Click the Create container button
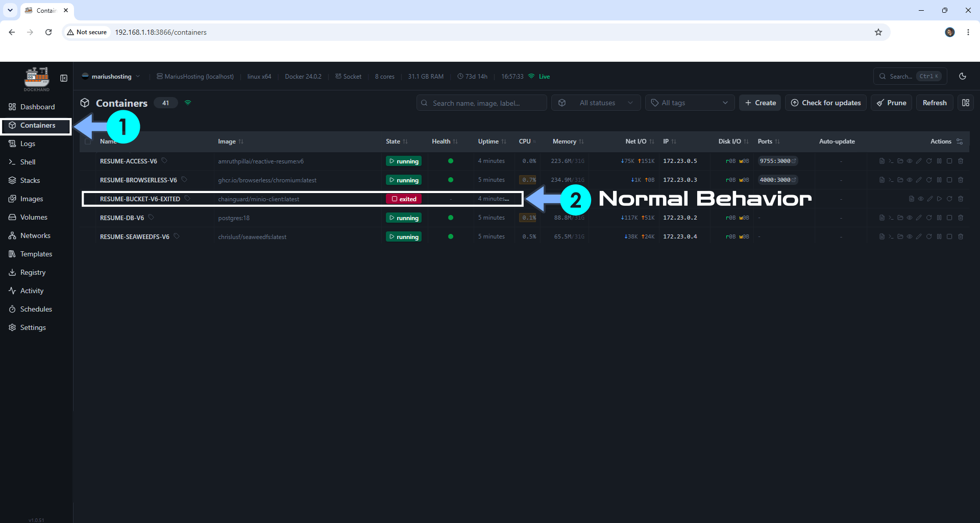 tap(760, 103)
